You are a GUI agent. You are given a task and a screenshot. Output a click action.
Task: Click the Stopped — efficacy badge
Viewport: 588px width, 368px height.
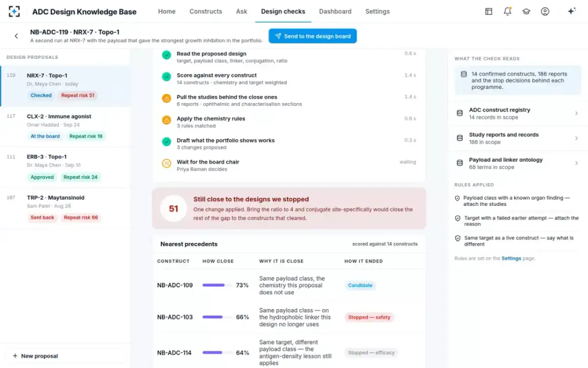[x=371, y=352]
